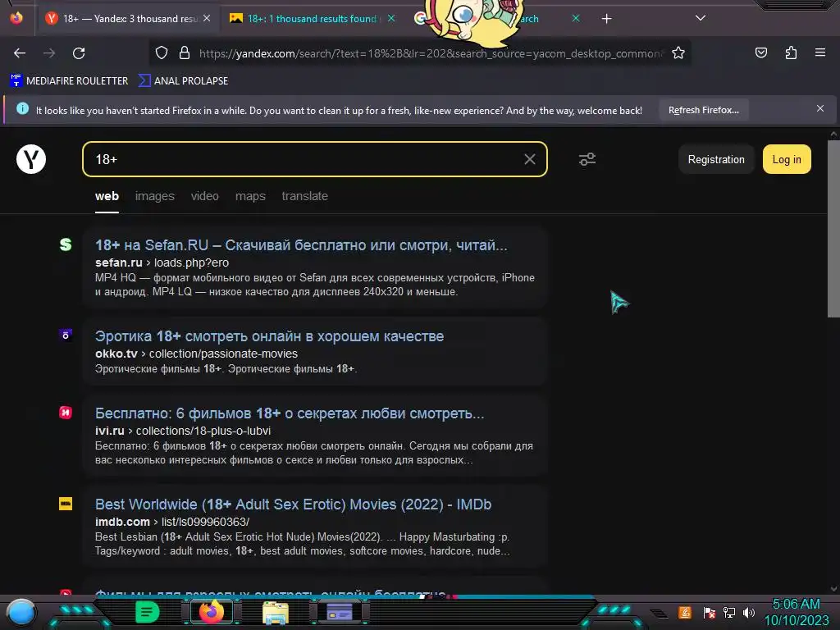Click the ivi.ru favicon
840x630 pixels.
(66, 413)
